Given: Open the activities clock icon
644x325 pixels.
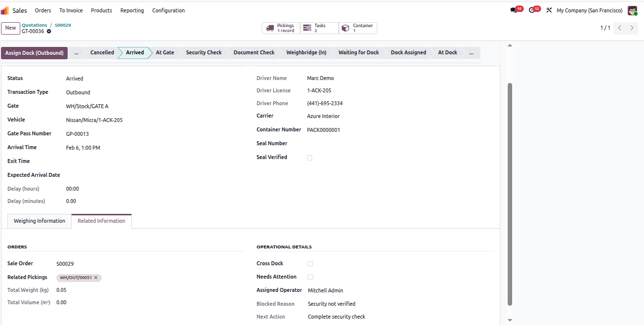Looking at the screenshot, I should click(x=532, y=10).
